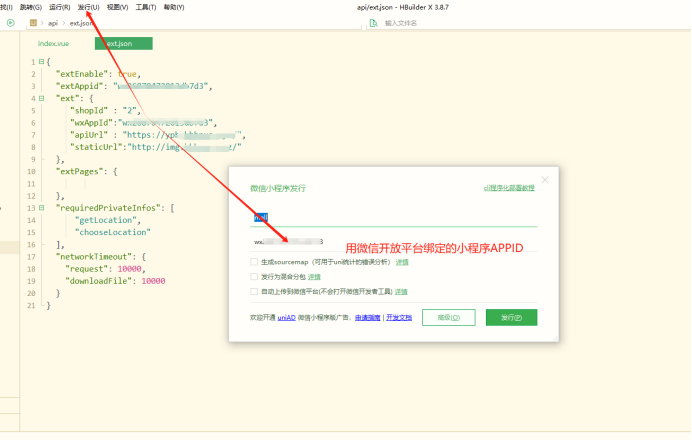Open the 跳转(G) menu
The height and width of the screenshot is (441, 692).
30,7
